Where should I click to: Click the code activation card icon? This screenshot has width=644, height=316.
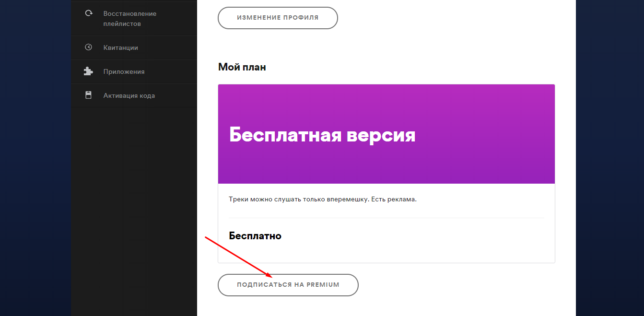(88, 95)
